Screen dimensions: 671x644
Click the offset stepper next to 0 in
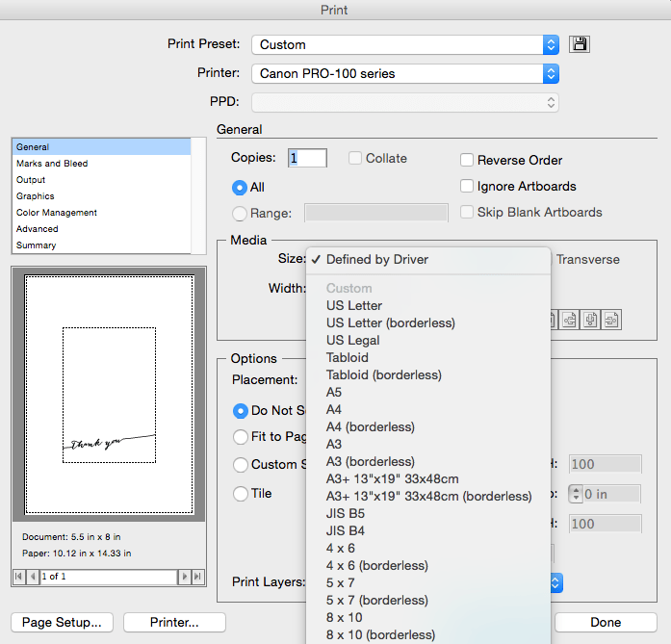(x=576, y=494)
